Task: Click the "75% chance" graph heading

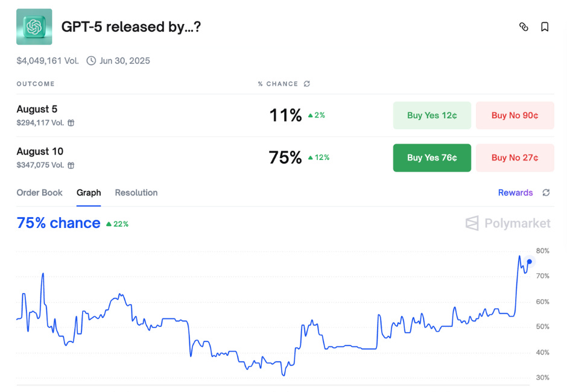Action: [59, 223]
